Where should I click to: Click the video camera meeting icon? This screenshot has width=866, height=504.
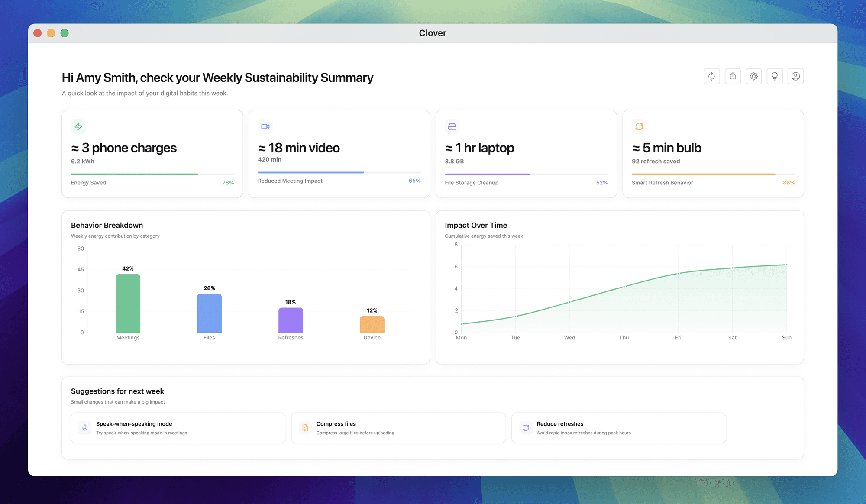(265, 126)
